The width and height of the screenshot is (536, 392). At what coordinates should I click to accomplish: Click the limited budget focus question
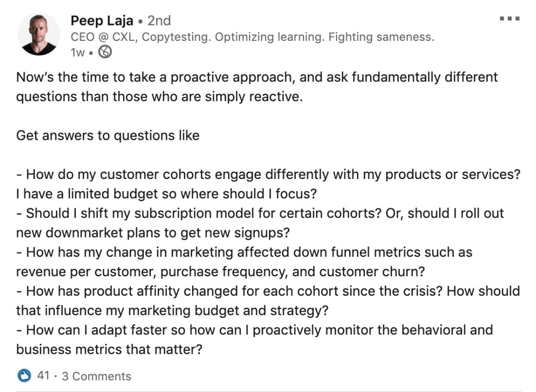click(166, 194)
